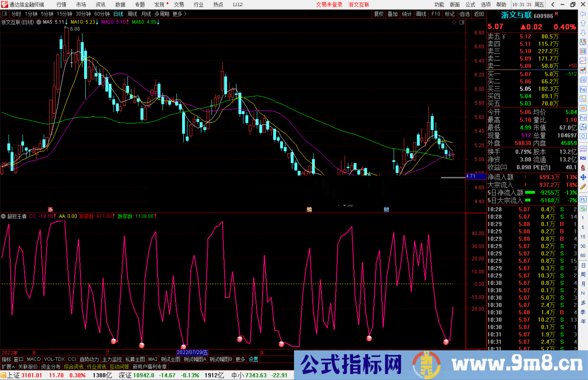Open F10 company info from the sidebar icon
This screenshot has width=588, height=380.
coord(583,89)
